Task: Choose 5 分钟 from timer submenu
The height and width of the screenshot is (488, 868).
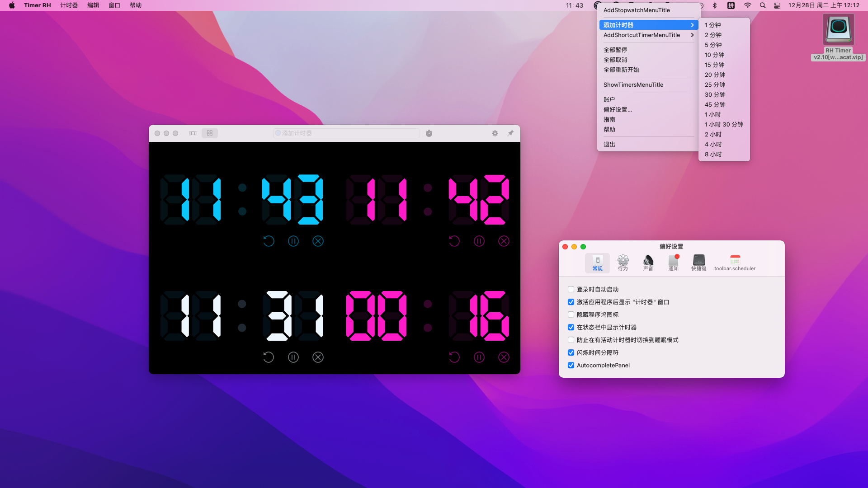Action: [x=724, y=45]
